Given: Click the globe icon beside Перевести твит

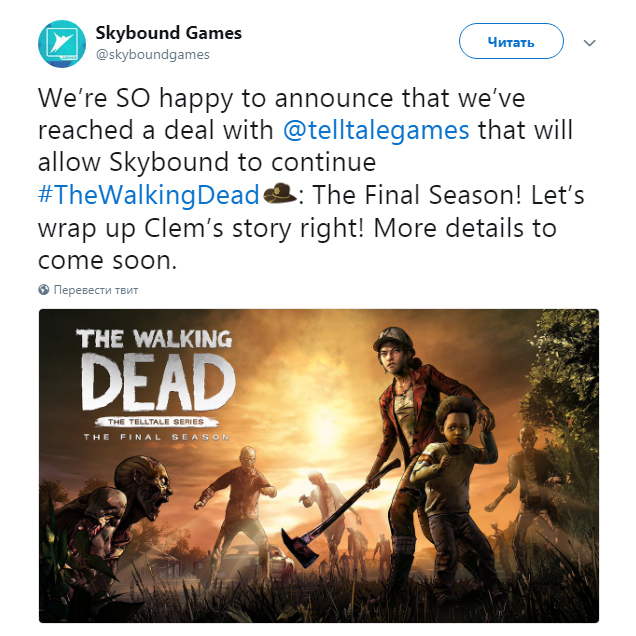Looking at the screenshot, I should [43, 290].
